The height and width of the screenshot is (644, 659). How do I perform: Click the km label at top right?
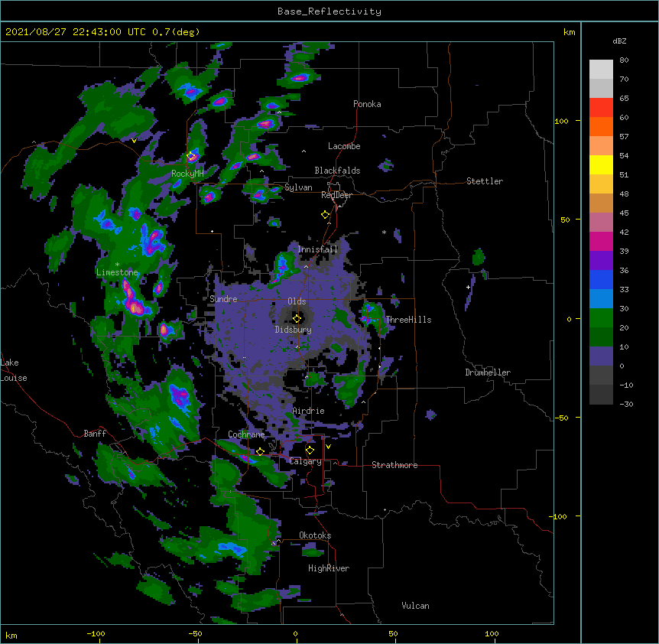click(570, 32)
